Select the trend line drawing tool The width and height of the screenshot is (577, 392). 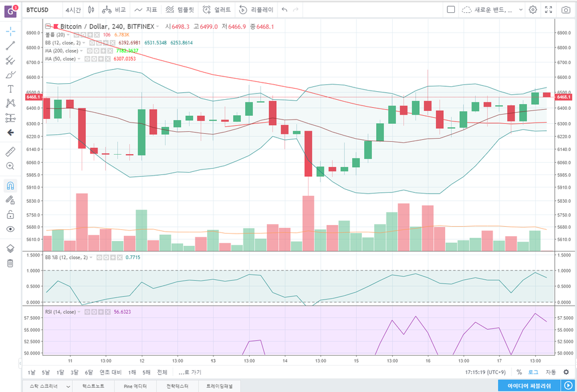(x=10, y=46)
